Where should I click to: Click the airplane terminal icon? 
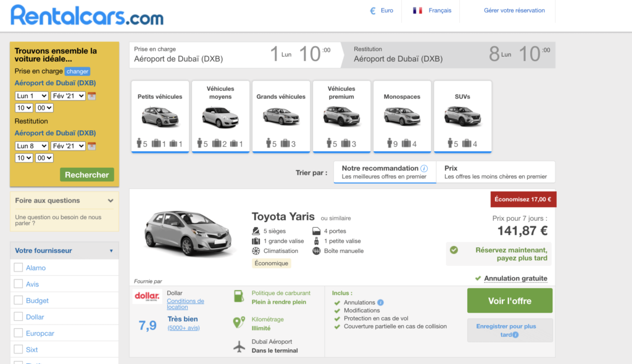pos(239,346)
